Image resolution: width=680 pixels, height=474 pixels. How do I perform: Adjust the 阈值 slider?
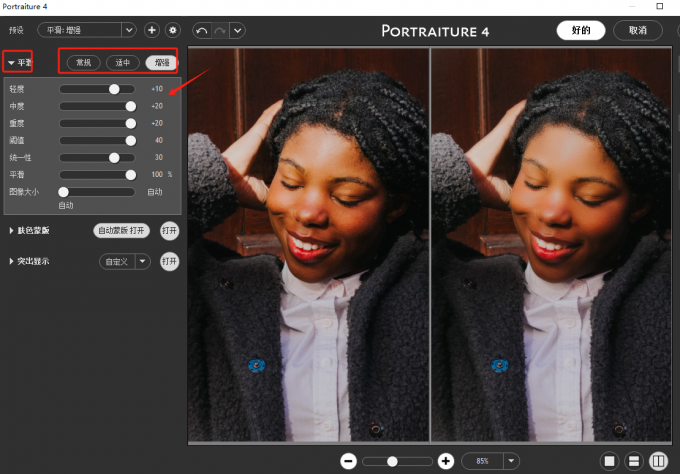(97, 141)
